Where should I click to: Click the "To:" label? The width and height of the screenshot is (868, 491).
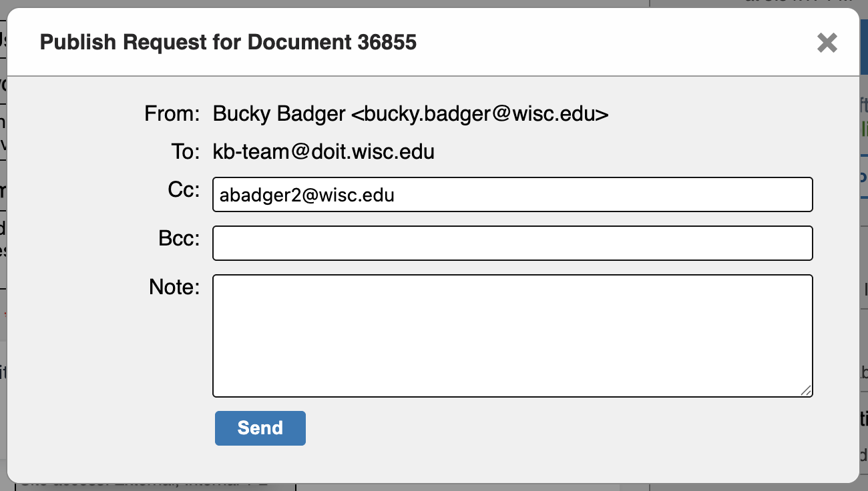[185, 152]
